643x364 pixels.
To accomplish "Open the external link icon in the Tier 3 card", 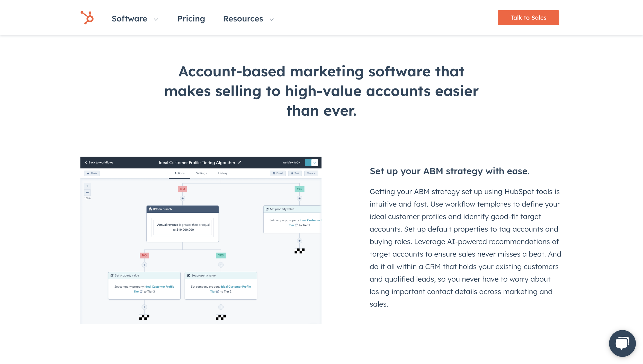I will (x=141, y=291).
